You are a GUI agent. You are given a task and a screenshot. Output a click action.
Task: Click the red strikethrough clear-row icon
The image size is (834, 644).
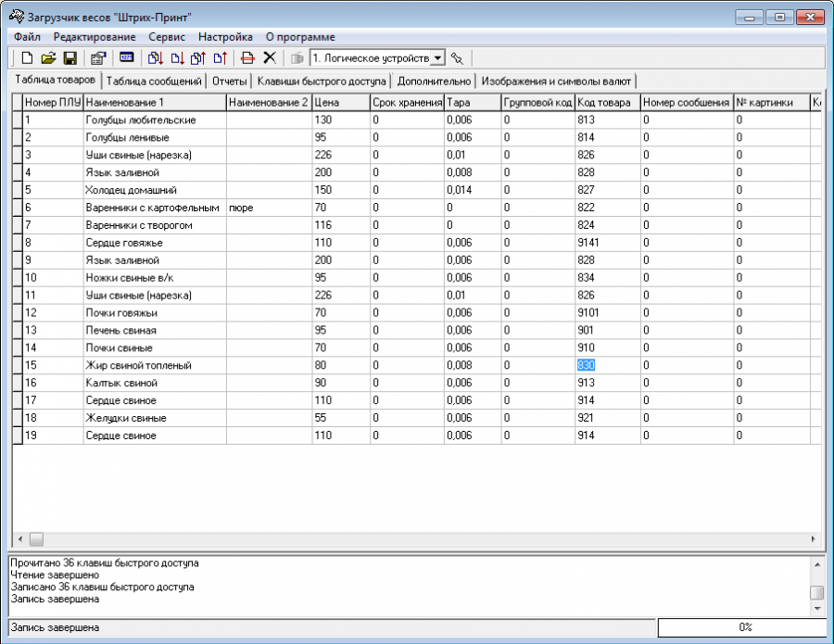[x=247, y=58]
